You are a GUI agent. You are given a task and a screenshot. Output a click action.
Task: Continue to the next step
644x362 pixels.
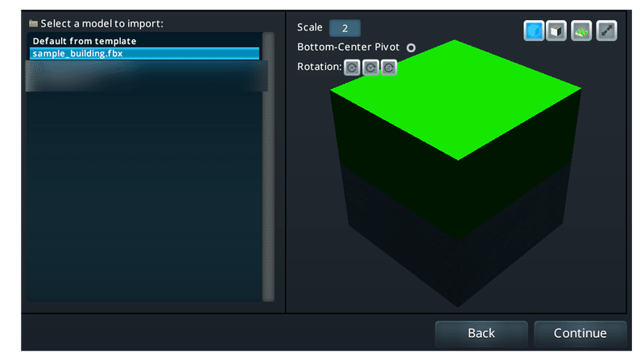point(580,333)
